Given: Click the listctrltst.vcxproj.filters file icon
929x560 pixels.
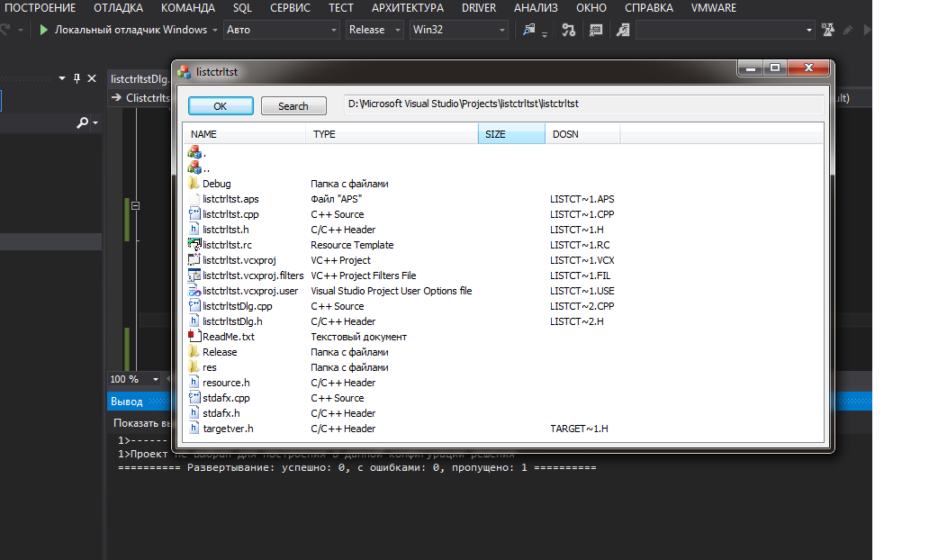Looking at the screenshot, I should (194, 275).
